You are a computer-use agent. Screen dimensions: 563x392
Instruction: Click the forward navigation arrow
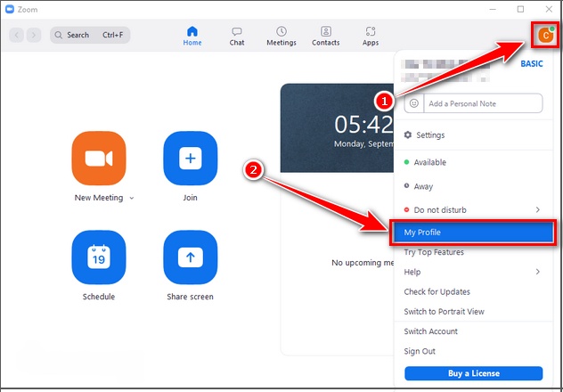point(34,35)
